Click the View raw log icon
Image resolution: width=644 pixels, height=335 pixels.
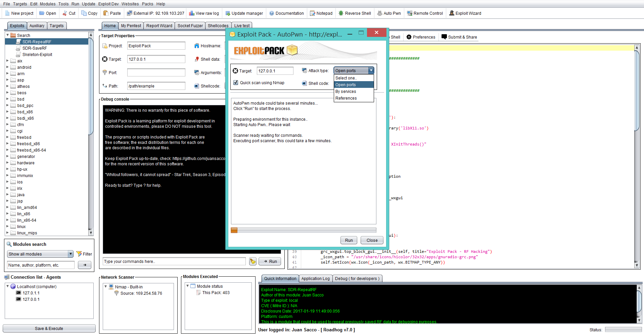pyautogui.click(x=192, y=13)
